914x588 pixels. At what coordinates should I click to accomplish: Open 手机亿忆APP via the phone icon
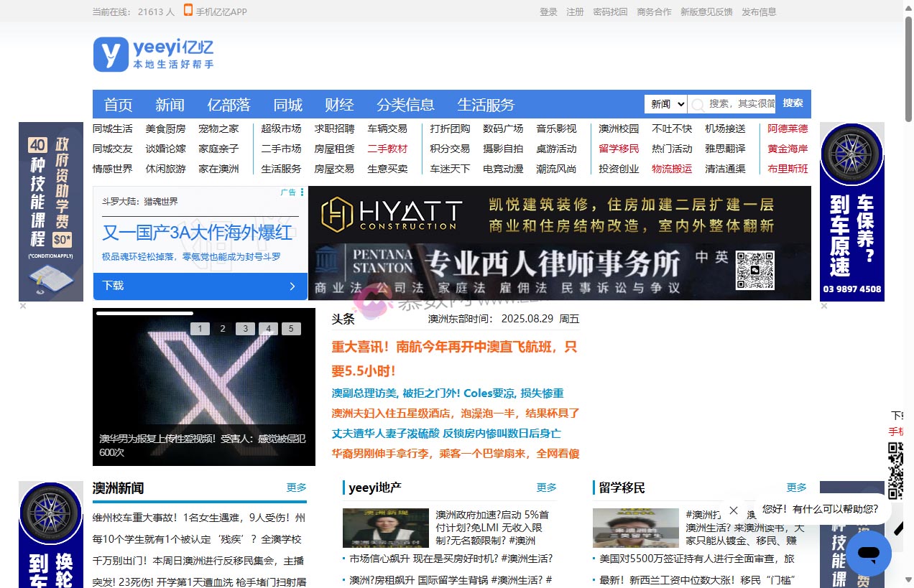(x=188, y=11)
